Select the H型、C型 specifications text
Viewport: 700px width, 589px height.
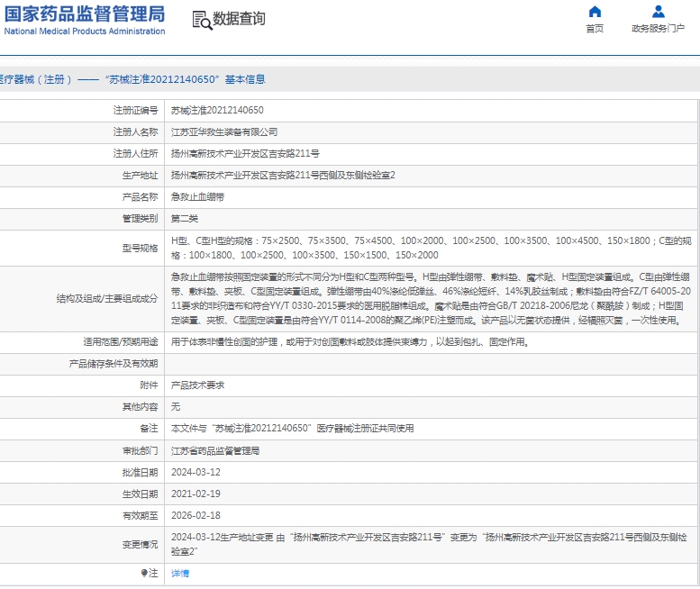(x=432, y=248)
